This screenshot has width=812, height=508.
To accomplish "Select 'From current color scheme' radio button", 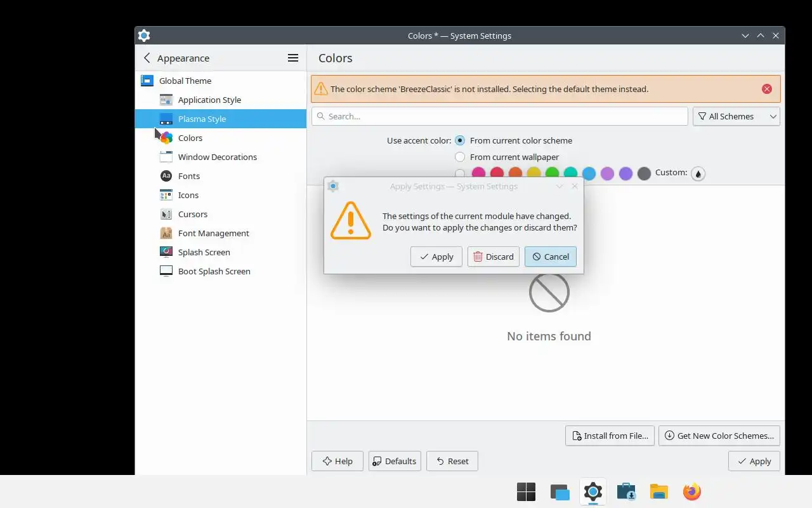I will click(x=460, y=140).
